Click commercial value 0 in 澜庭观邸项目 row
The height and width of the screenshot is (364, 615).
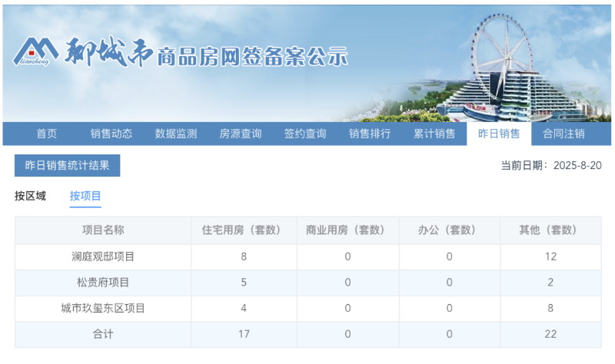(x=347, y=256)
